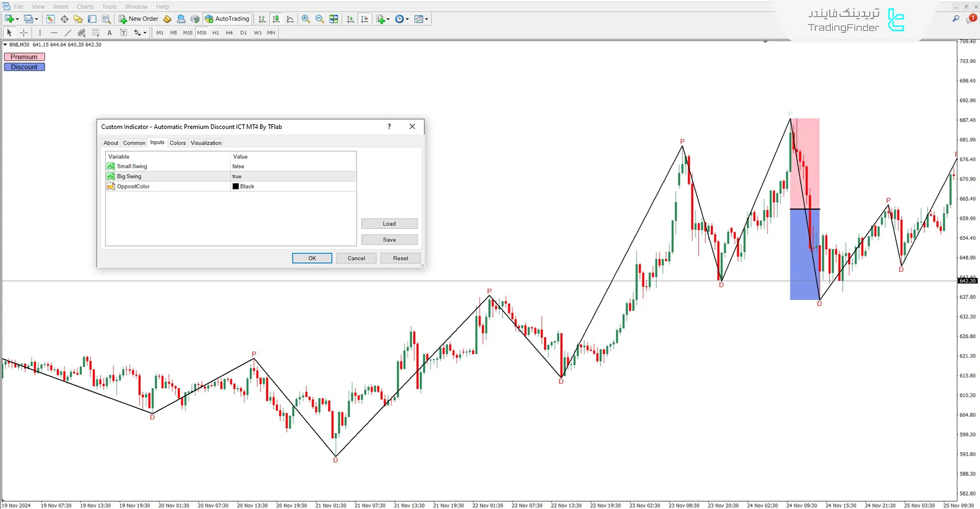Click the Black OppositColor swatch
Screen dimensions: 980x509
pyautogui.click(x=235, y=187)
